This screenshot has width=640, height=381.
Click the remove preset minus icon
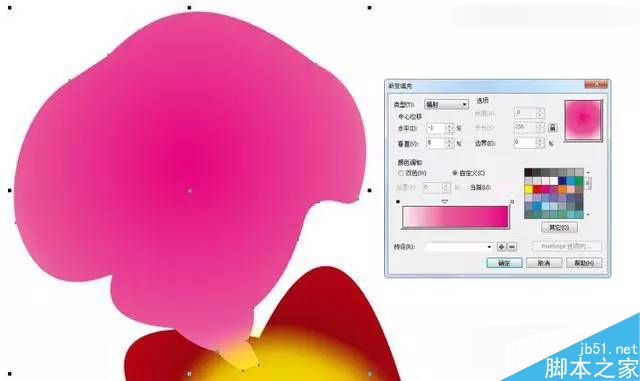point(512,247)
